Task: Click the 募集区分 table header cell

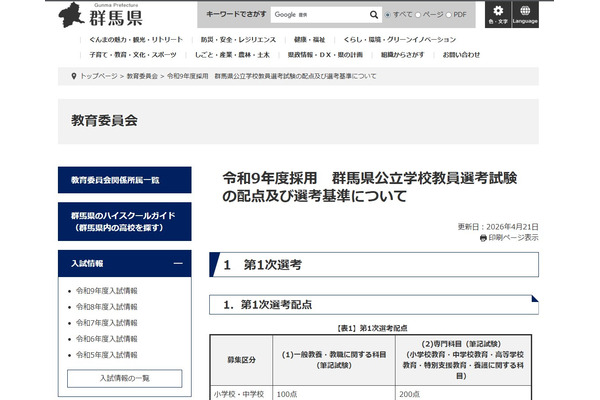Action: (x=241, y=360)
